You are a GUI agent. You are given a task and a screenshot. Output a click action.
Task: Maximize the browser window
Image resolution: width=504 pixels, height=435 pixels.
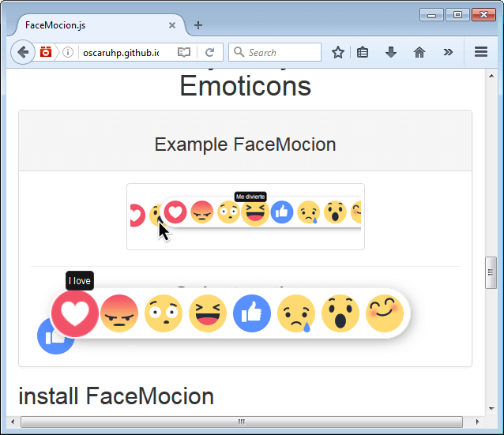(x=457, y=15)
